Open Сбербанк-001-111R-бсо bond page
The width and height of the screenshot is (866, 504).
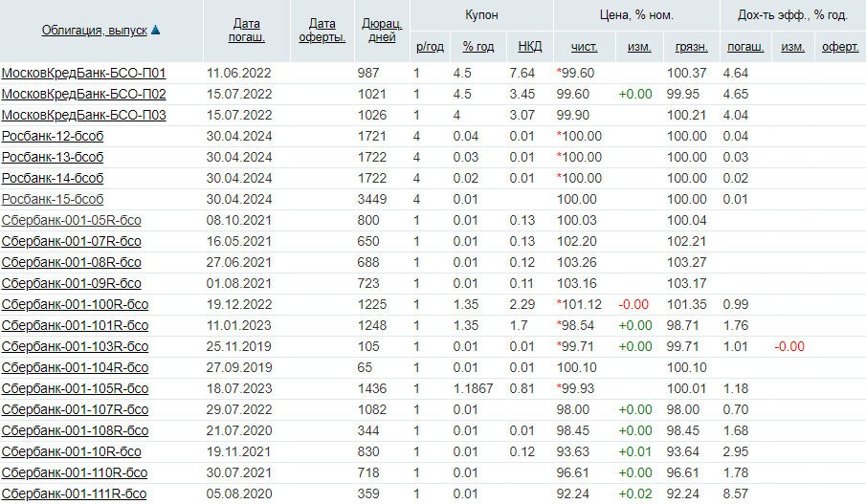[75, 493]
